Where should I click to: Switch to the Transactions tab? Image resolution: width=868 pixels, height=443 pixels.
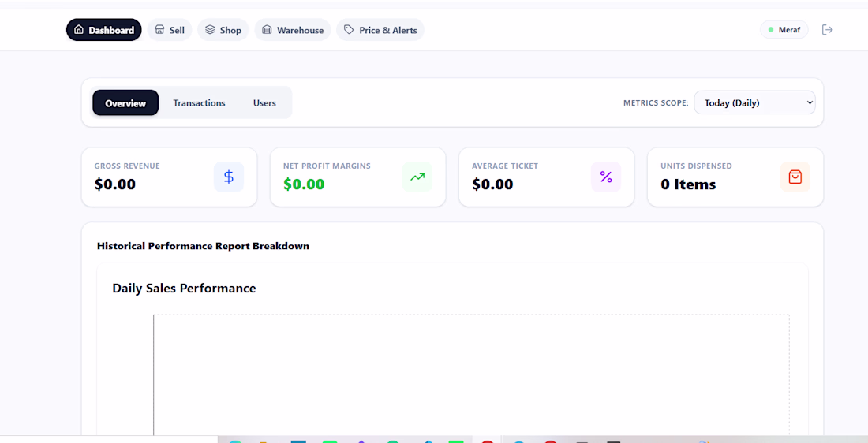[x=200, y=103]
